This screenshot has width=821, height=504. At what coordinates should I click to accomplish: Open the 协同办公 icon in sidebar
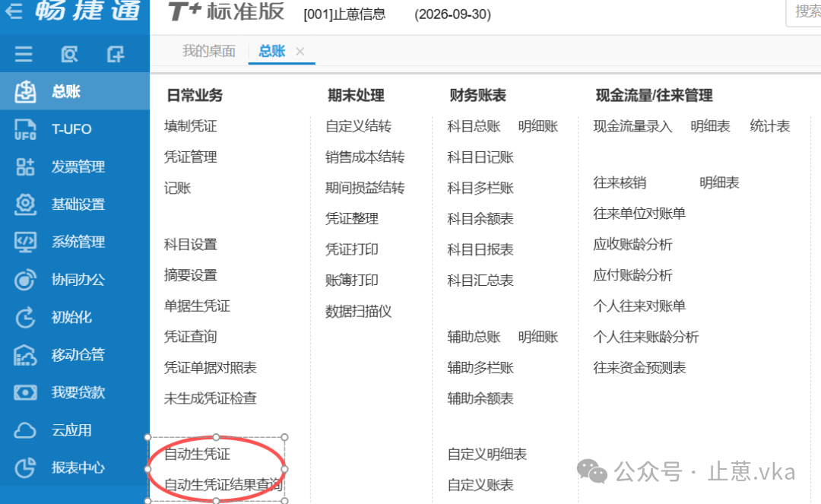[25, 280]
